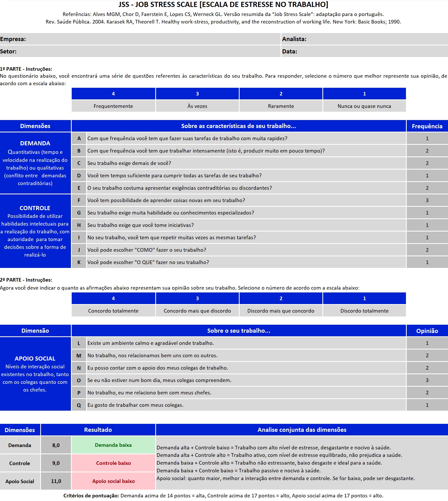This screenshot has width=448, height=501.
Task: Click the Opinião cell for statement L
Action: (x=427, y=343)
